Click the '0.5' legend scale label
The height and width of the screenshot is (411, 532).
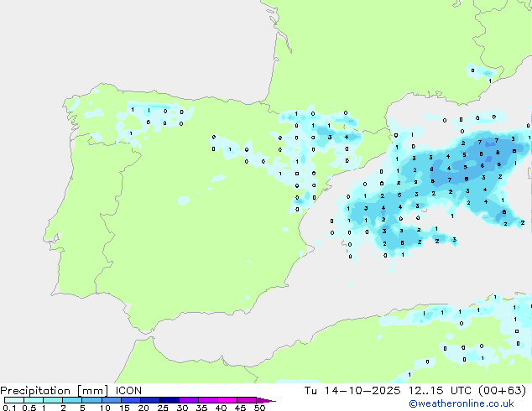pyautogui.click(x=29, y=408)
